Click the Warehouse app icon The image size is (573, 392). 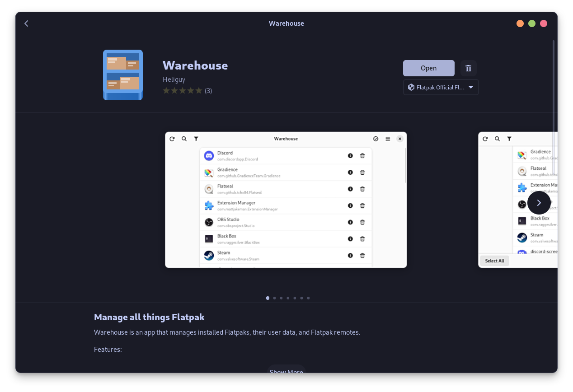122,75
